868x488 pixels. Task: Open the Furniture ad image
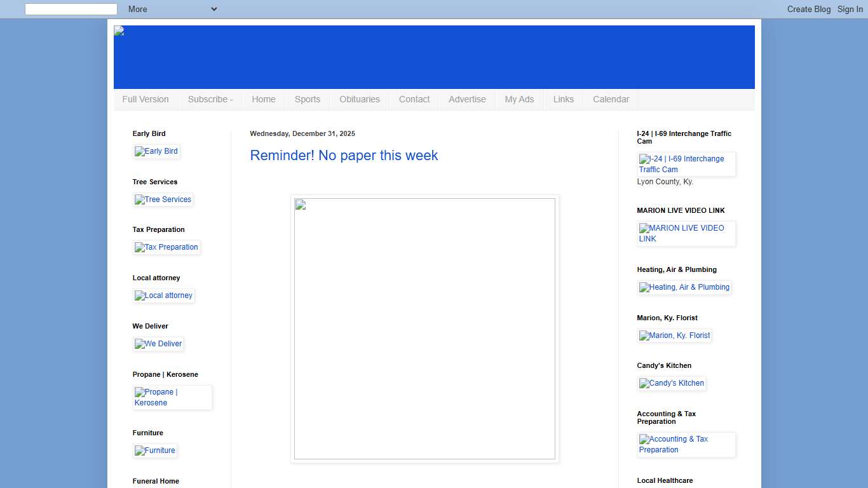(155, 451)
